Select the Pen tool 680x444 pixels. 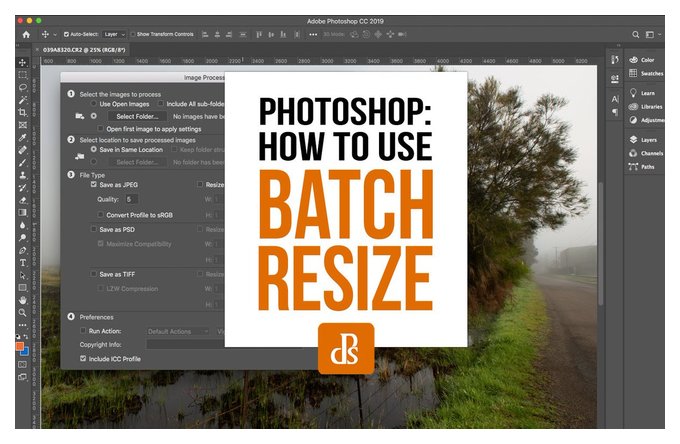pyautogui.click(x=23, y=250)
